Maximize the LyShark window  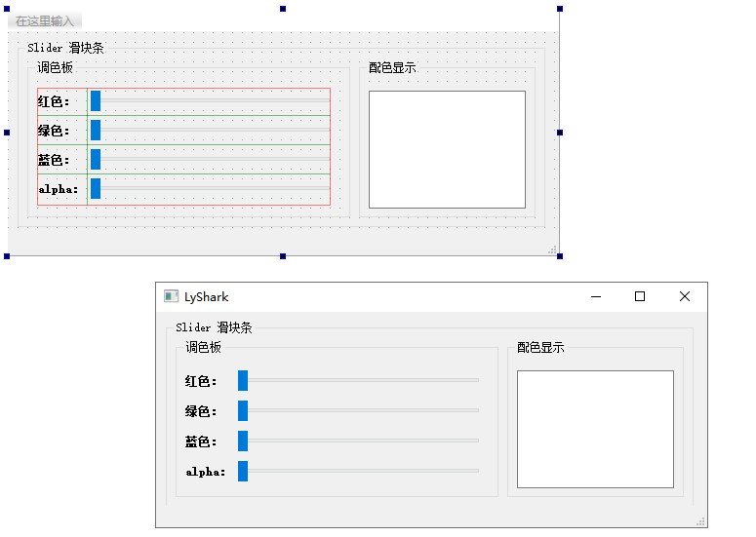pyautogui.click(x=640, y=296)
